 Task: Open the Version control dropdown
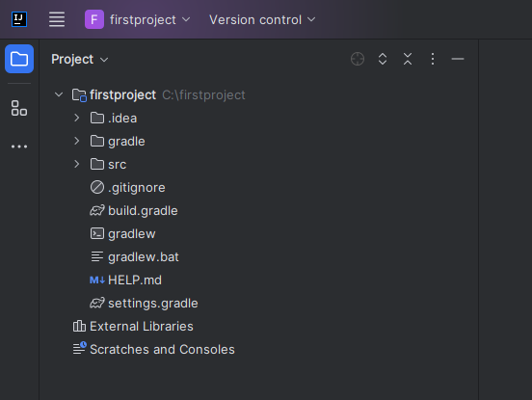coord(262,19)
